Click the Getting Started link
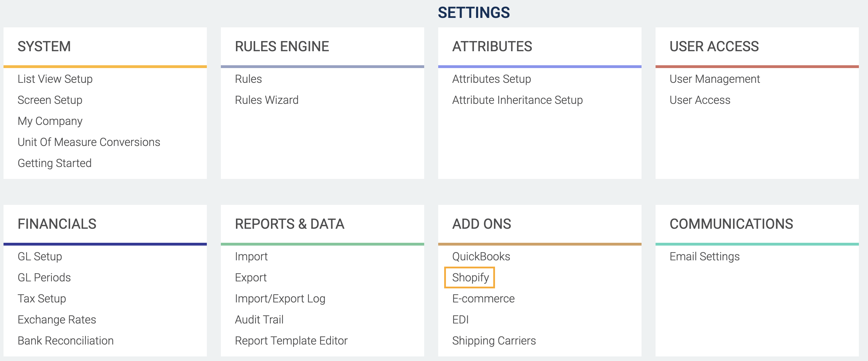This screenshot has width=868, height=361. [x=54, y=163]
